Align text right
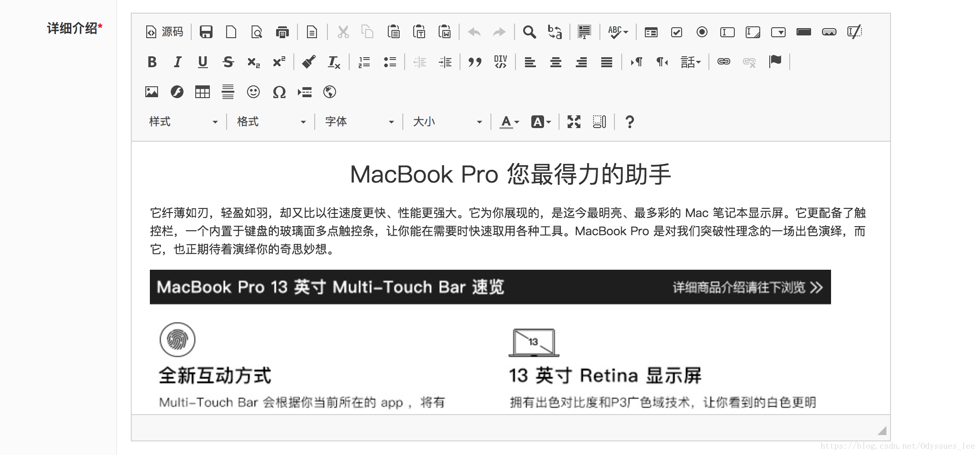 [x=581, y=62]
